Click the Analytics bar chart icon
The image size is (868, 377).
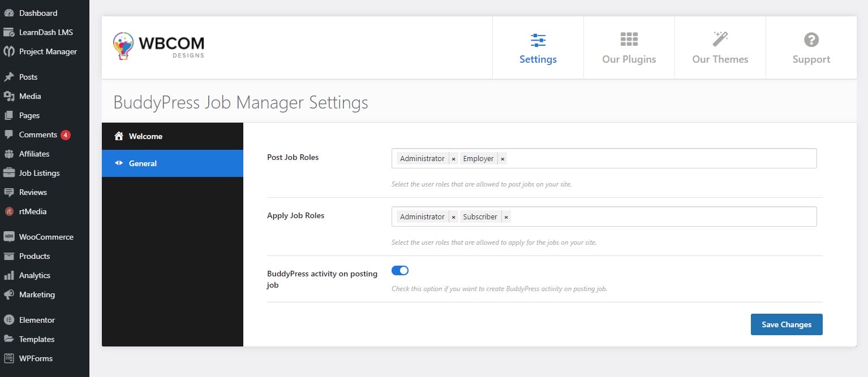pyautogui.click(x=9, y=275)
